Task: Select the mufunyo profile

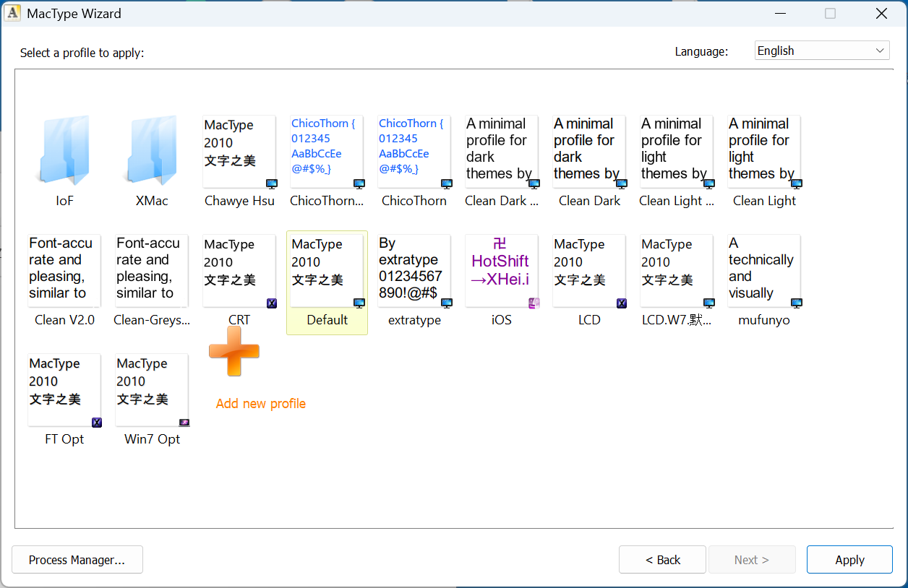Action: point(763,272)
